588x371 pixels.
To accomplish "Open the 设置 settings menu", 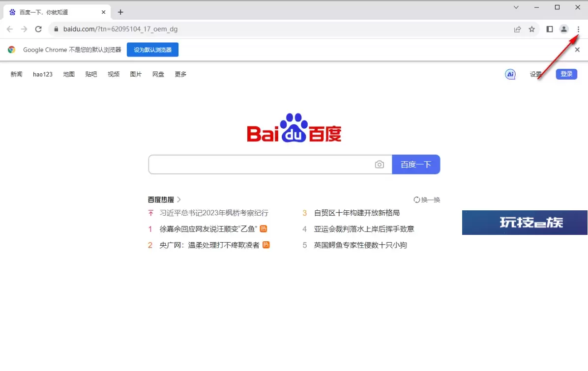I will [x=535, y=74].
